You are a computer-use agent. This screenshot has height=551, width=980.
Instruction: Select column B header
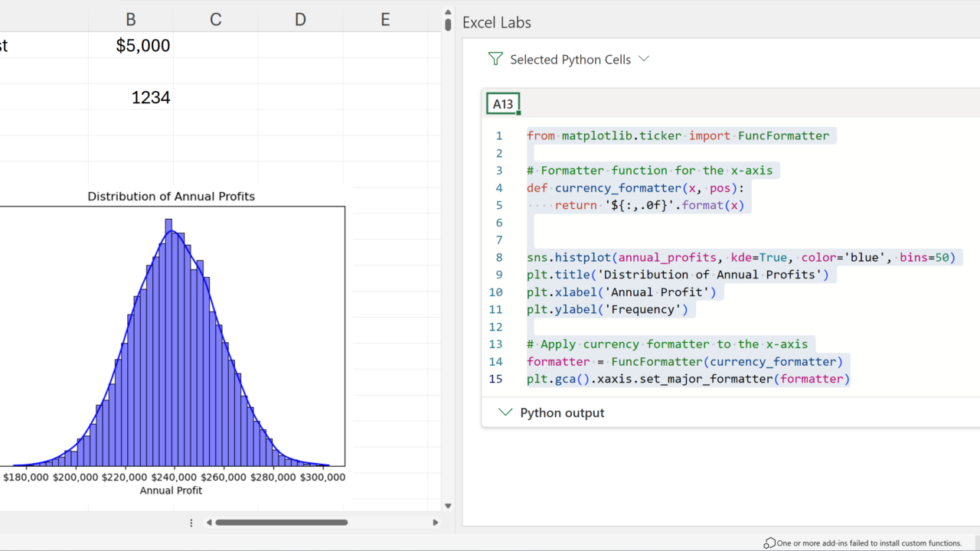pyautogui.click(x=131, y=20)
